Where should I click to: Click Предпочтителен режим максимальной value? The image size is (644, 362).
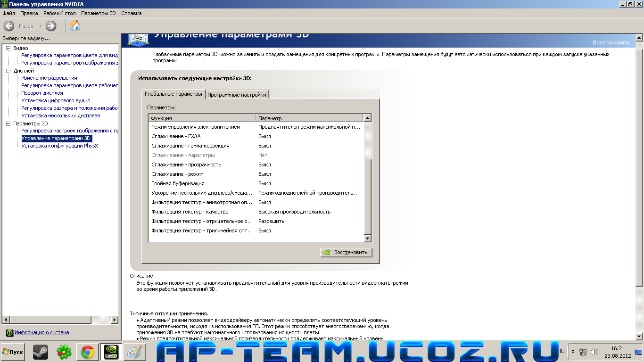click(x=309, y=127)
